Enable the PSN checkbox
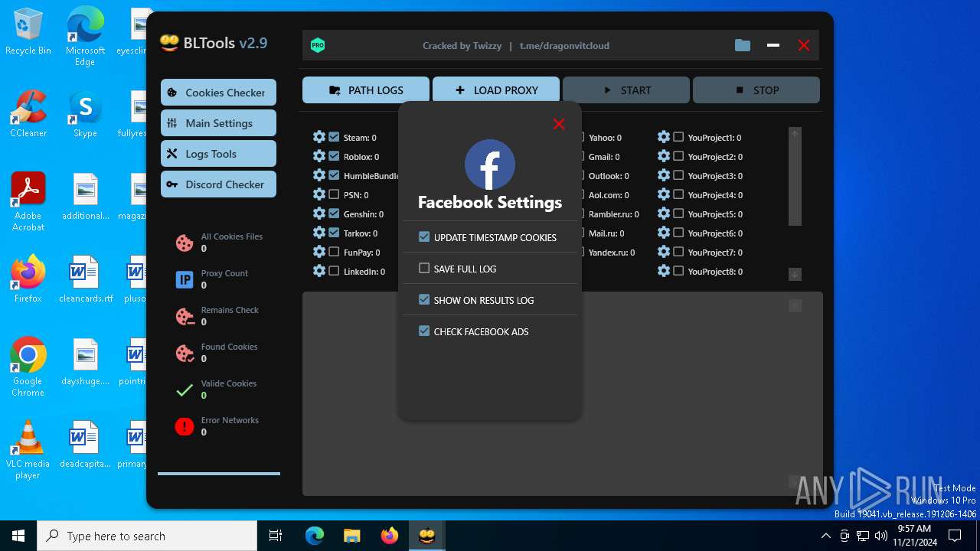The height and width of the screenshot is (551, 980). pyautogui.click(x=334, y=194)
